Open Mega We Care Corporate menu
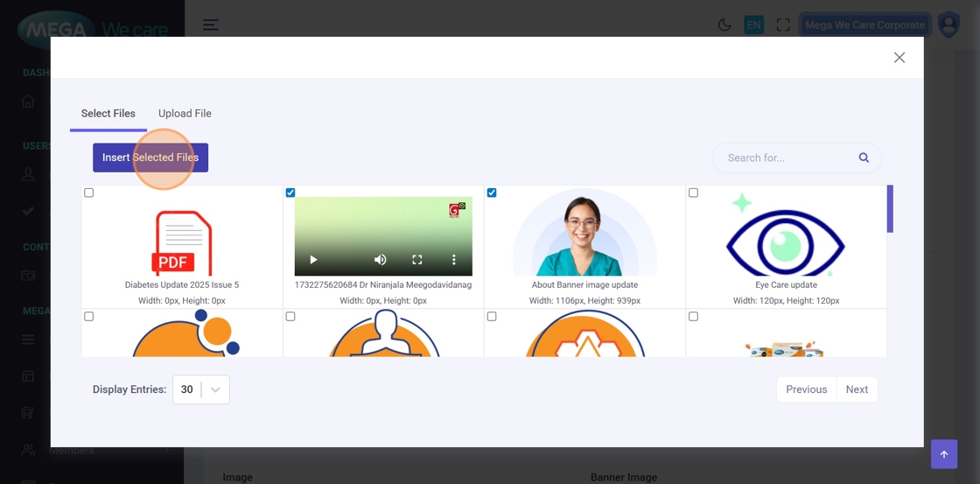 864,25
